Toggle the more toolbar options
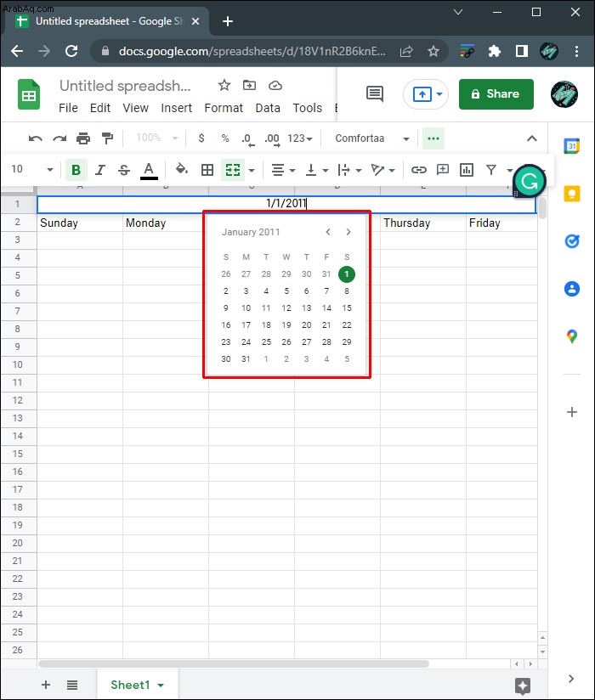The width and height of the screenshot is (595, 700). pyautogui.click(x=433, y=138)
